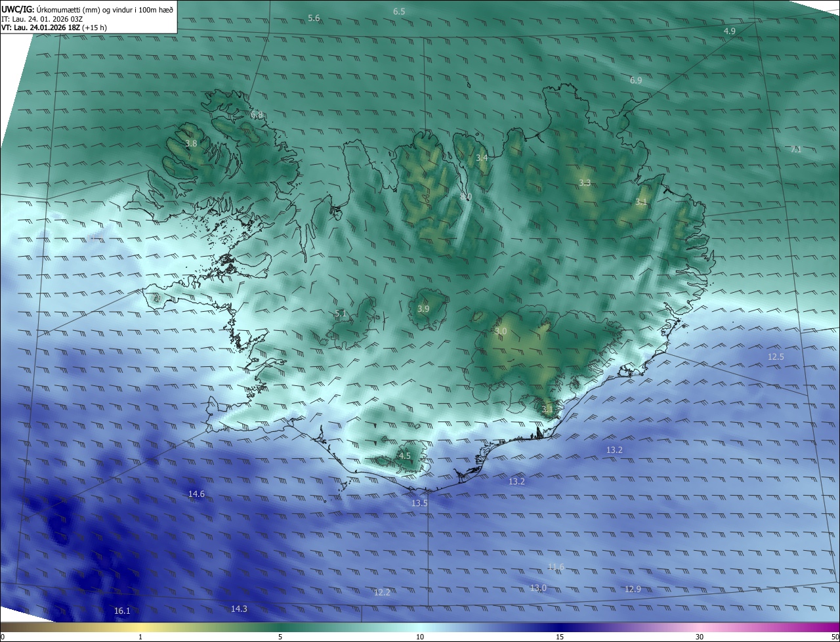Click the map value label '5.1'
The image size is (840, 642).
[x=341, y=314]
